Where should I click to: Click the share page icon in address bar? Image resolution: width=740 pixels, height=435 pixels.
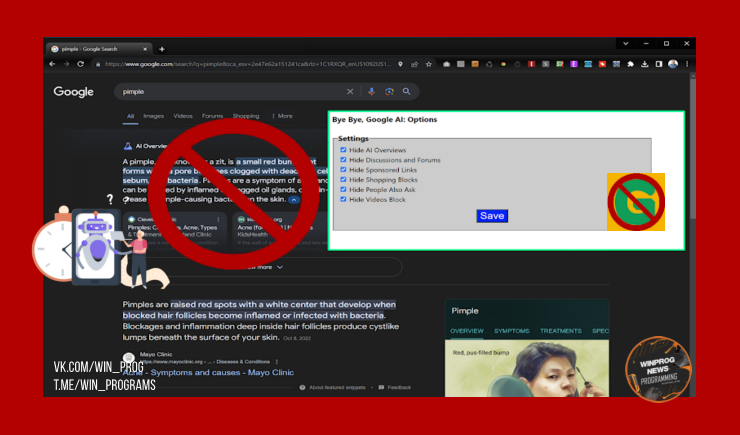pos(414,64)
